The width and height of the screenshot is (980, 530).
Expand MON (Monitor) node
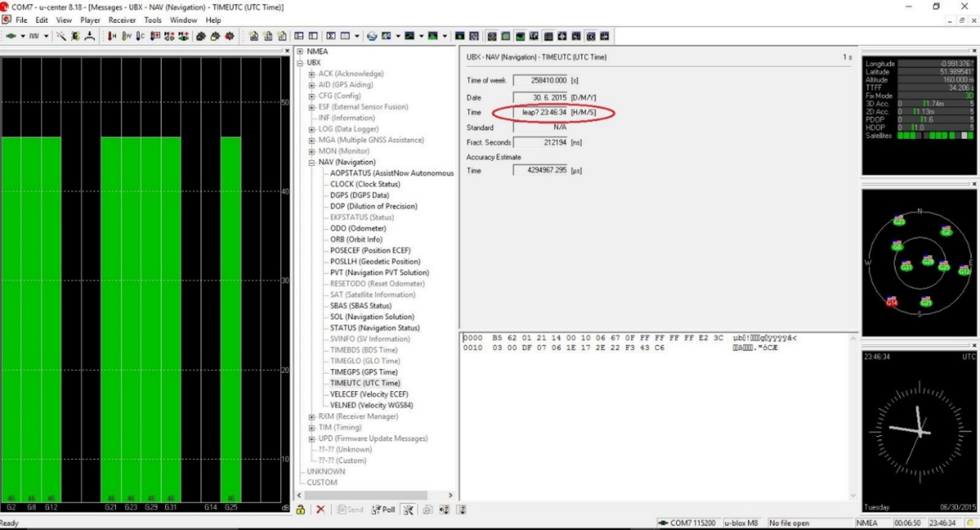click(x=312, y=151)
